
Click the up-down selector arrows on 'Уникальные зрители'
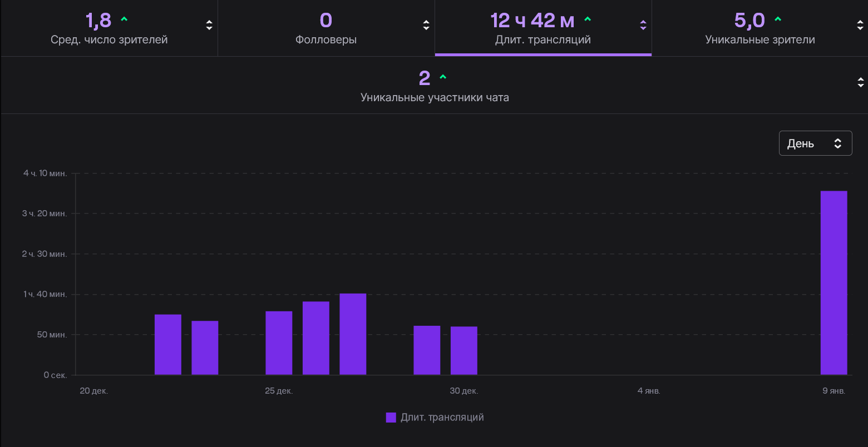click(861, 25)
